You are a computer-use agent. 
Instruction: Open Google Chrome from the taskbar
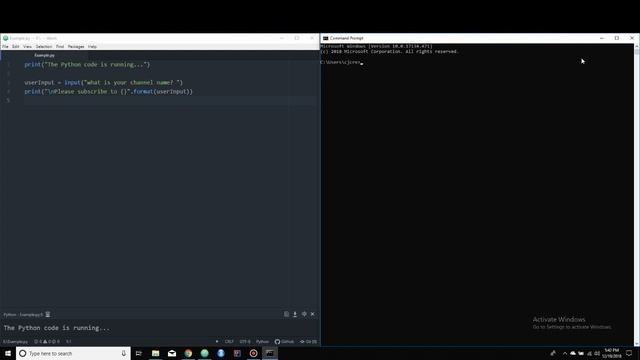(188, 353)
